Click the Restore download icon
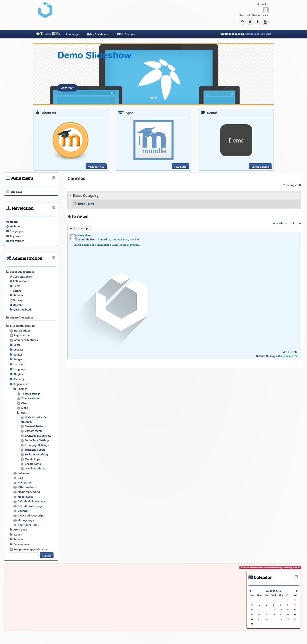The width and height of the screenshot is (307, 644). [x=11, y=305]
